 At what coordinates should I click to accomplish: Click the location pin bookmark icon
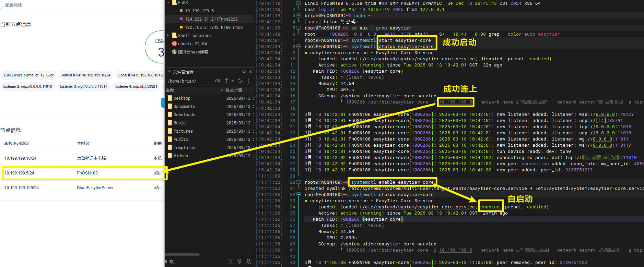click(x=239, y=262)
